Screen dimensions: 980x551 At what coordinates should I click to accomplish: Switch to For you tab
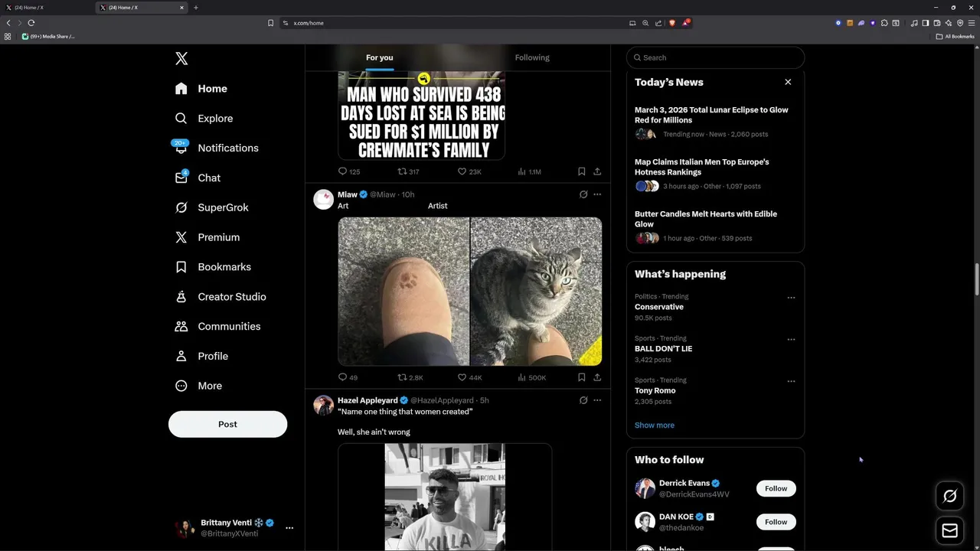(379, 57)
